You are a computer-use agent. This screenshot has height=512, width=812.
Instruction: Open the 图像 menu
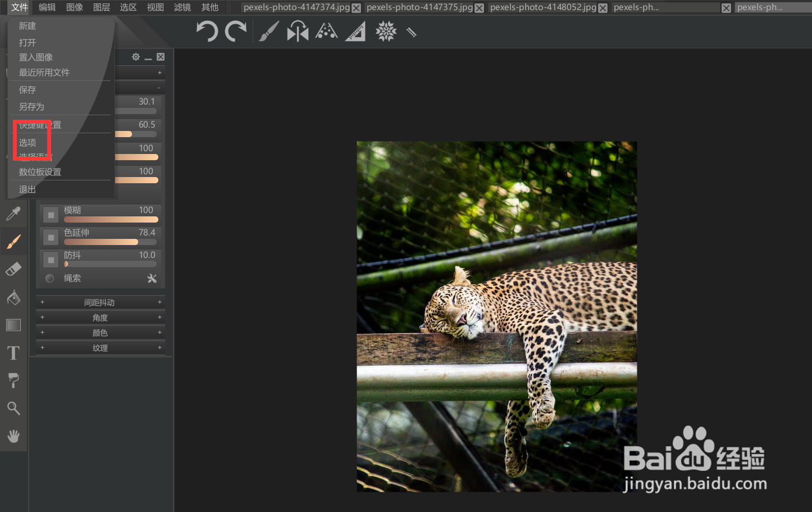[75, 7]
